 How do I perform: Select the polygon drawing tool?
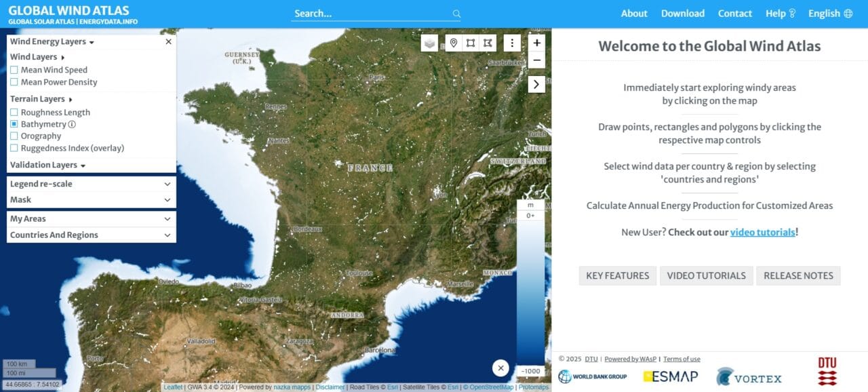tap(488, 43)
